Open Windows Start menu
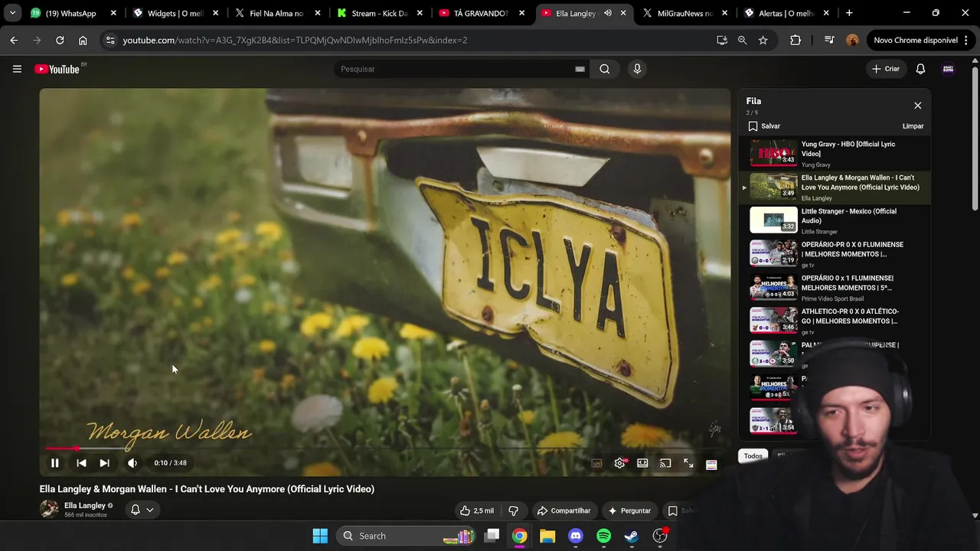Image resolution: width=980 pixels, height=551 pixels. [x=320, y=536]
